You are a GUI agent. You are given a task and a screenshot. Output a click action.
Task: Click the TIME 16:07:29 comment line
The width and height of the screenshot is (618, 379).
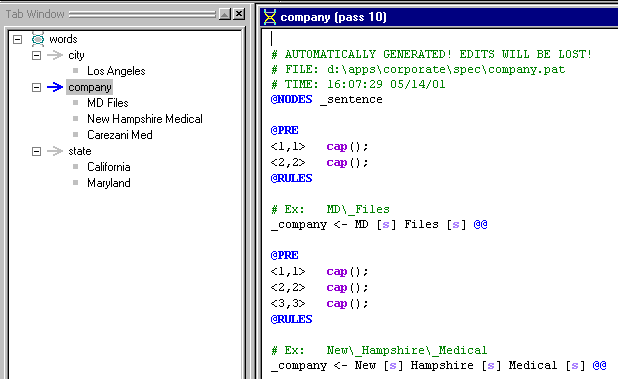point(358,84)
